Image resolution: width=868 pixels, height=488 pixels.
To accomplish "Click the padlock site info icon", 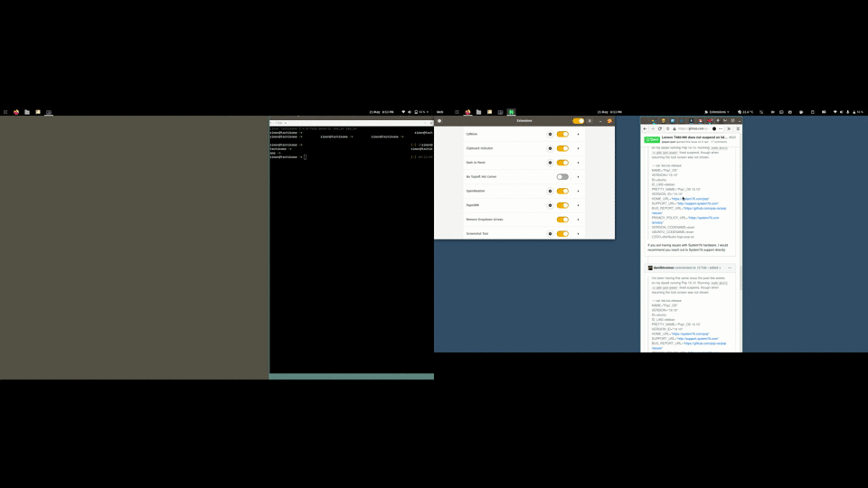I will (x=675, y=128).
